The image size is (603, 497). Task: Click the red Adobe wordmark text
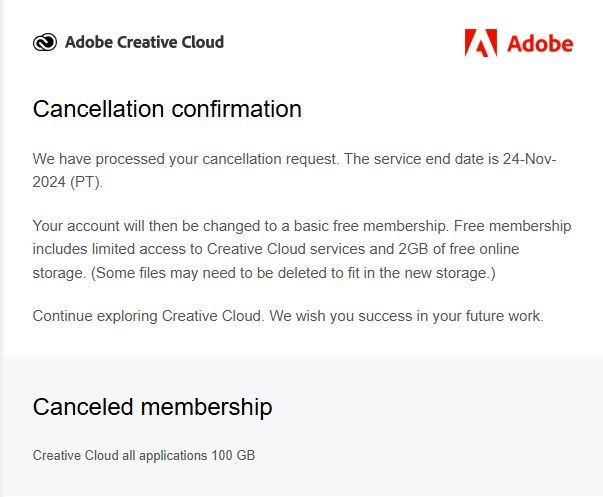[540, 43]
